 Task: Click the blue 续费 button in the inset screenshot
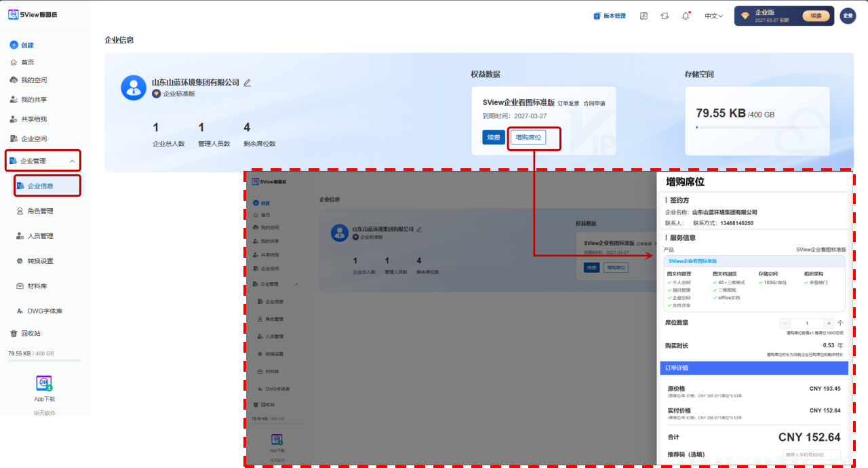592,267
